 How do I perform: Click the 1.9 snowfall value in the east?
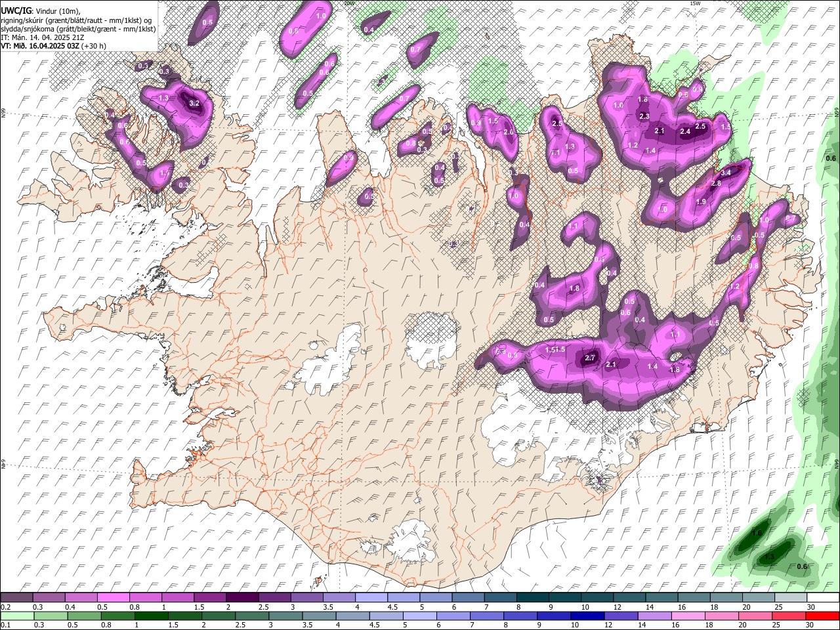[x=701, y=201]
